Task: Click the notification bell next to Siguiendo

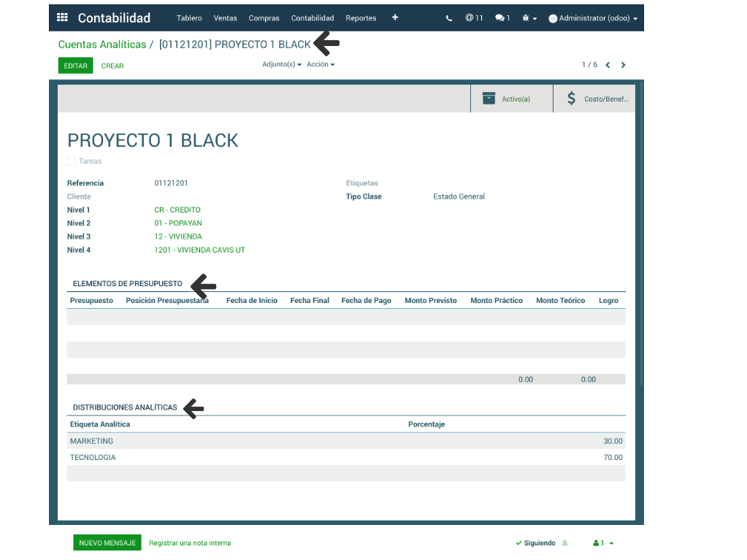Action: coord(564,543)
